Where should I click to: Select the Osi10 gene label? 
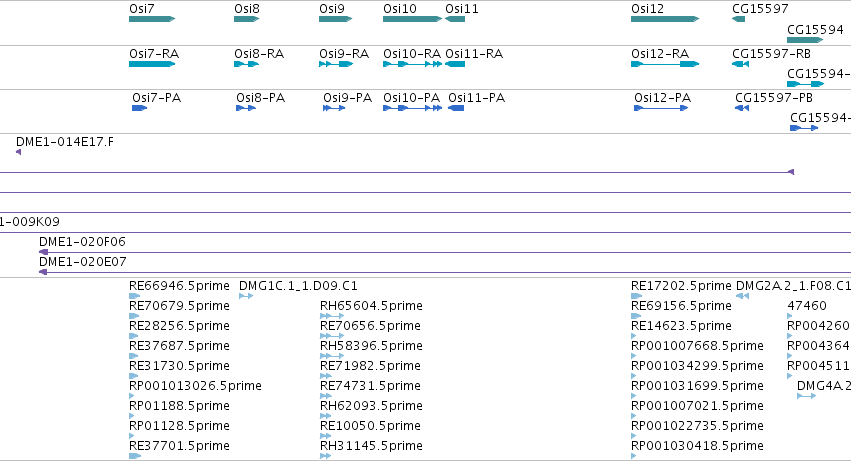click(x=400, y=9)
